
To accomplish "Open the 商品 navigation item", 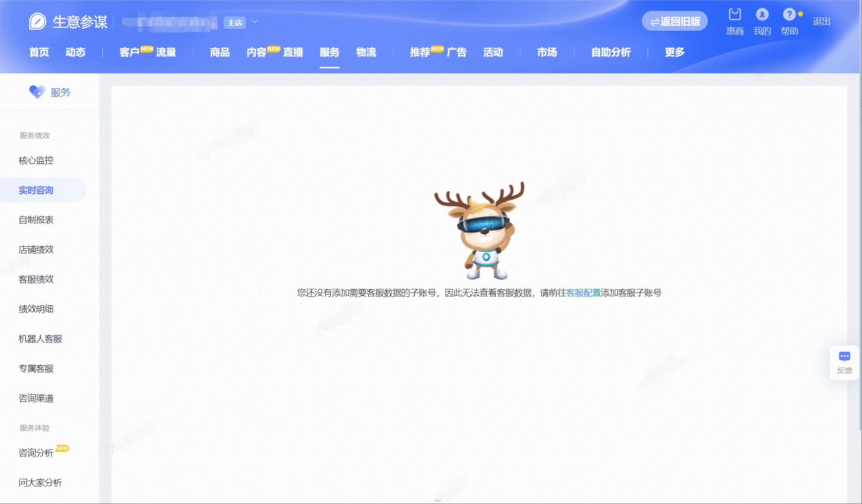I will pyautogui.click(x=220, y=53).
